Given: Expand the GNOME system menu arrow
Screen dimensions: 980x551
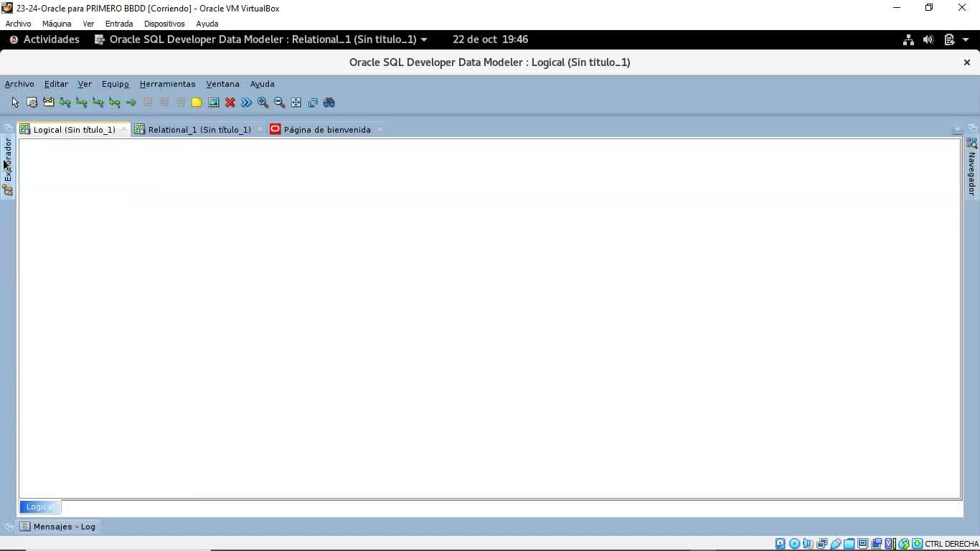Looking at the screenshot, I should pos(966,39).
